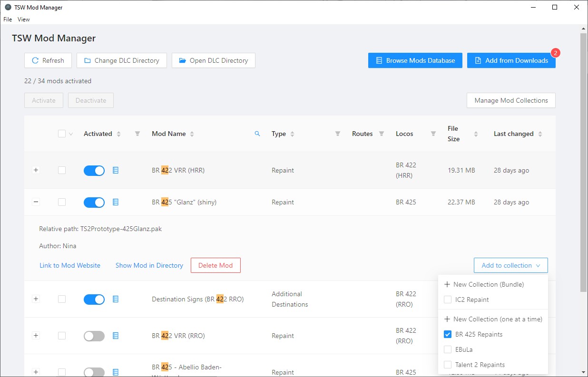The height and width of the screenshot is (377, 588).
Task: Disable the BR 425 "Glanz" mod toggle
Action: click(x=94, y=203)
